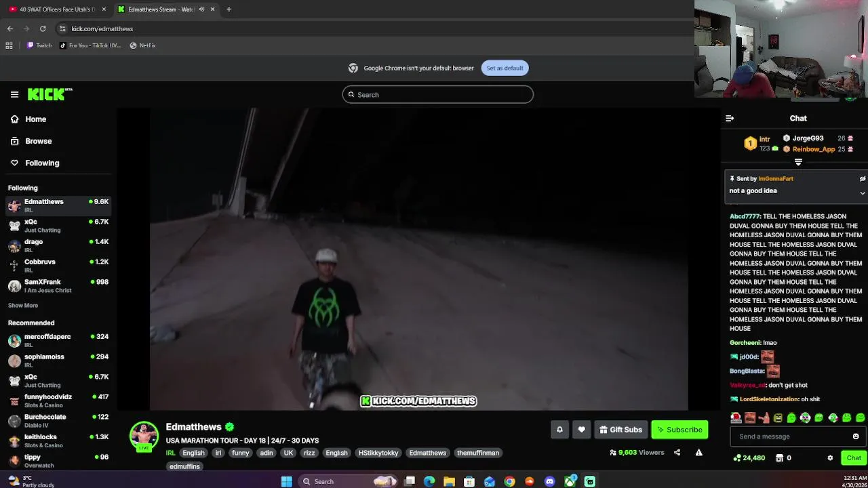Focus the Send a message field
This screenshot has width=868, height=488.
click(790, 436)
